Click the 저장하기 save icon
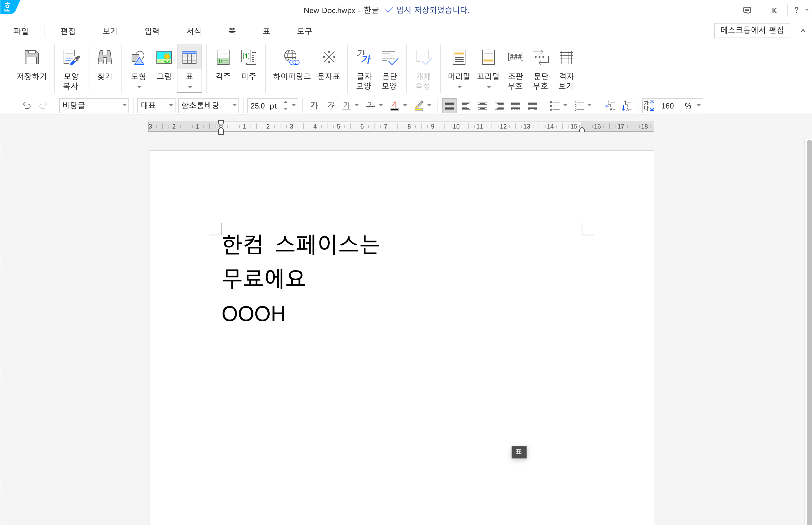The width and height of the screenshot is (812, 525). point(32,58)
